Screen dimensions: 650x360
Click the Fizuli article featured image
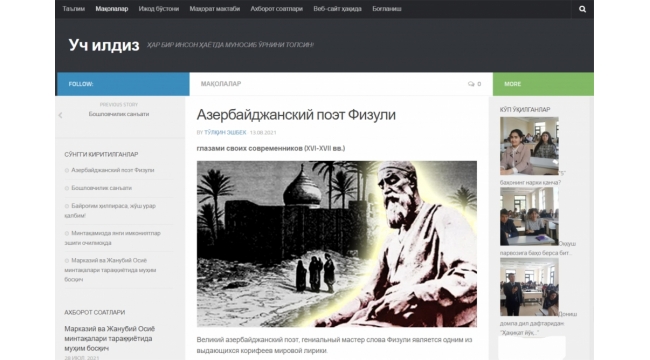tap(337, 244)
